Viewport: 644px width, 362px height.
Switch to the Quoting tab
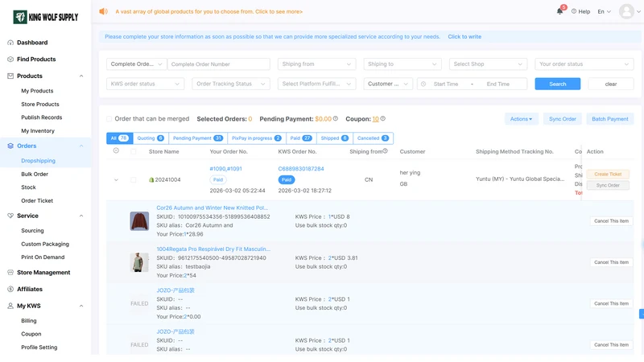tap(151, 138)
